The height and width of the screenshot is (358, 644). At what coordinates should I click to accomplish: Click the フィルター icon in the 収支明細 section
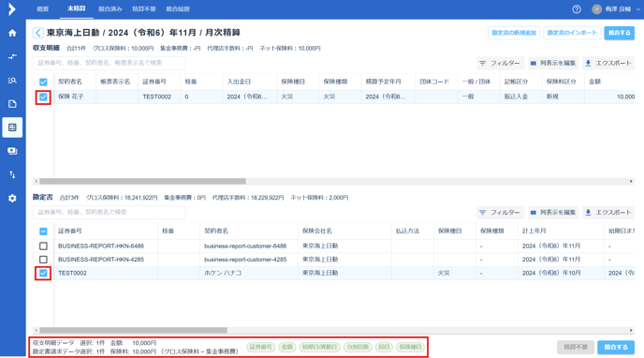point(483,64)
